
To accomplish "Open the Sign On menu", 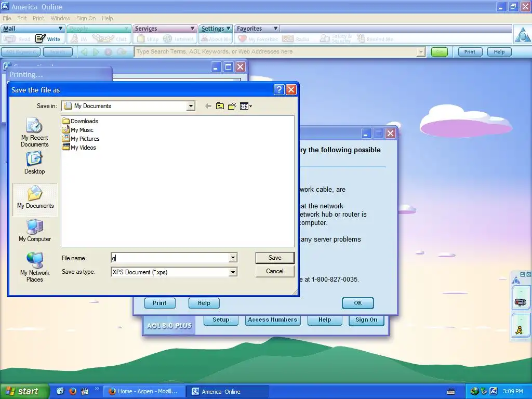I will tap(86, 18).
